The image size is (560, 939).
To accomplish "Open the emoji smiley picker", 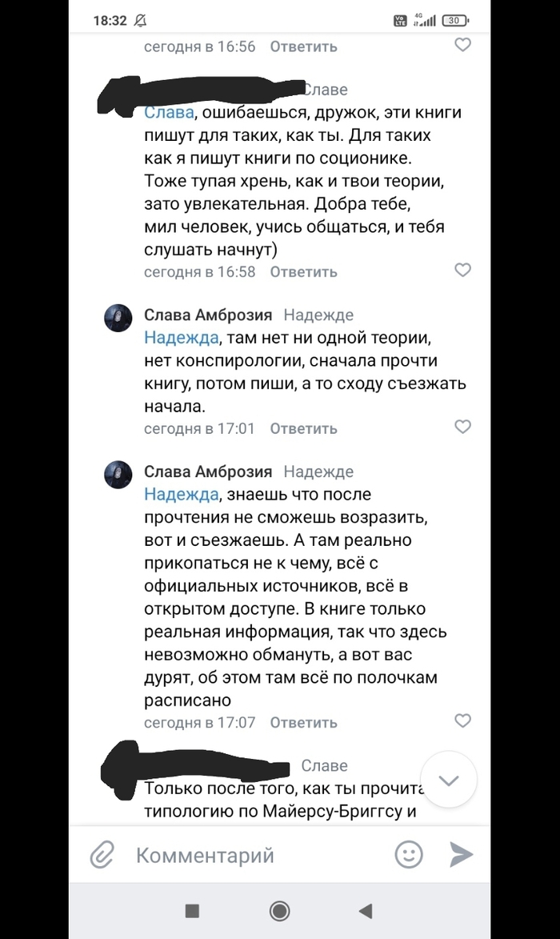I will click(x=409, y=854).
